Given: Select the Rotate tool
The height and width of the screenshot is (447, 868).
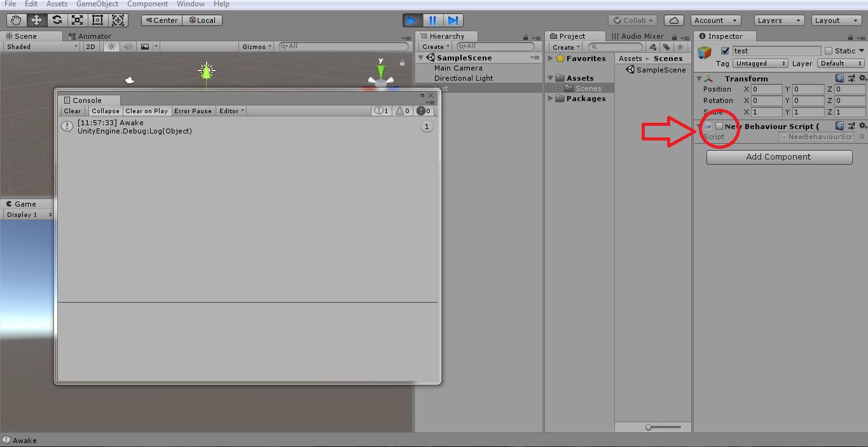Looking at the screenshot, I should tap(57, 20).
